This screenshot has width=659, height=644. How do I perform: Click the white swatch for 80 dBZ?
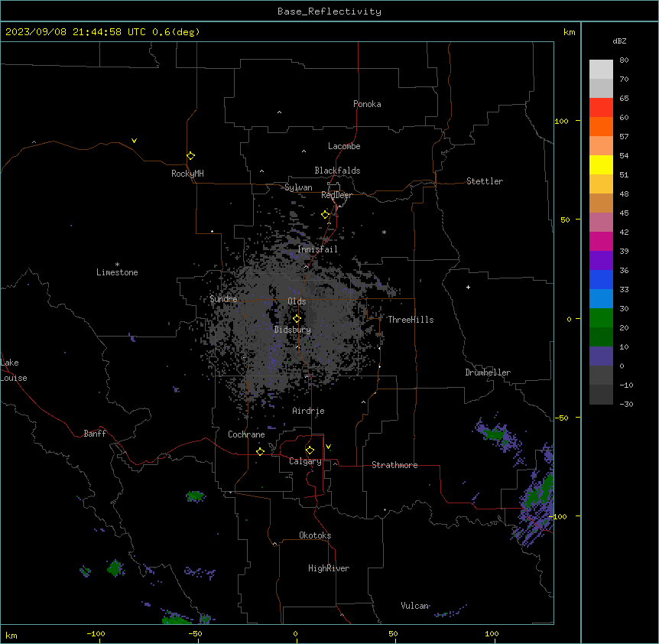(601, 70)
